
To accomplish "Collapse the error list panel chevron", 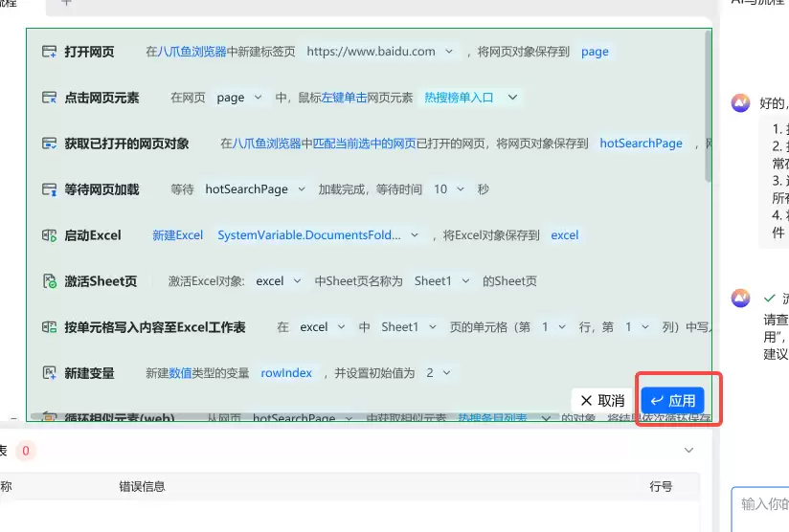I will click(688, 450).
